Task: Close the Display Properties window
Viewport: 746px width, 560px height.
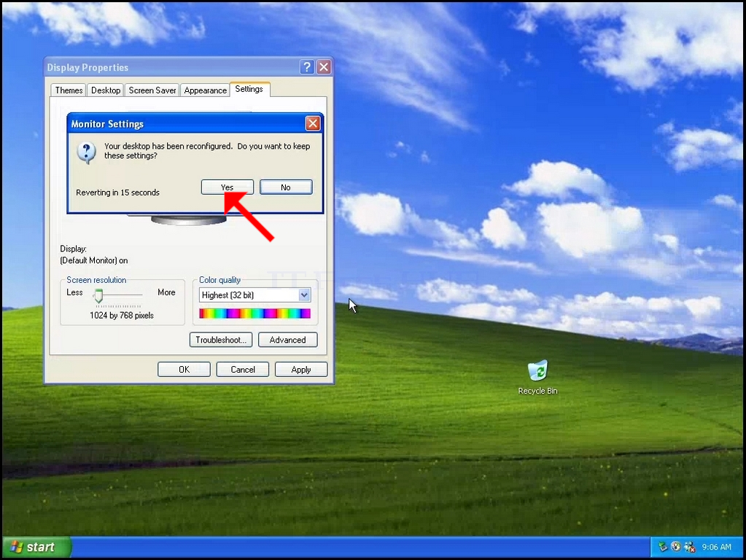Action: (324, 67)
